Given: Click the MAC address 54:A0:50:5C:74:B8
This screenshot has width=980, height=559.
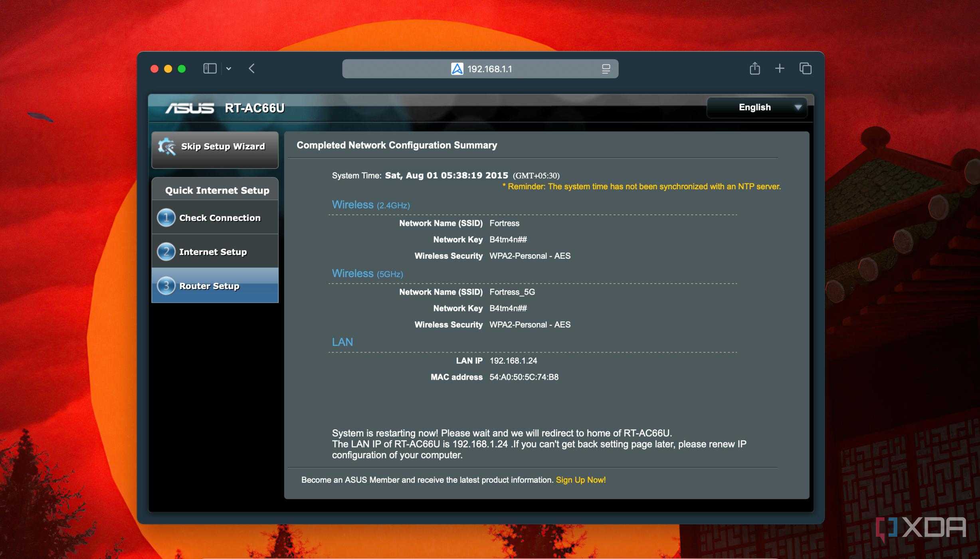Looking at the screenshot, I should (x=524, y=377).
